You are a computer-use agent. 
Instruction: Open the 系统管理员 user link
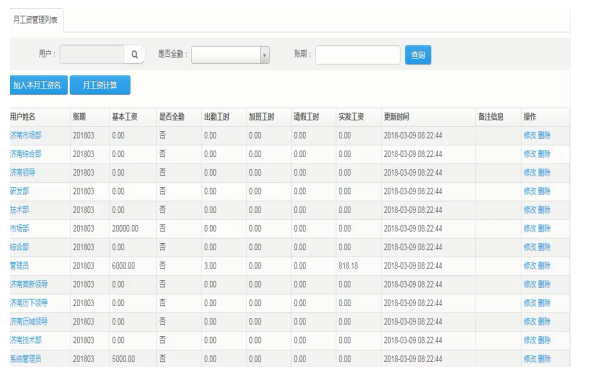coord(26,359)
